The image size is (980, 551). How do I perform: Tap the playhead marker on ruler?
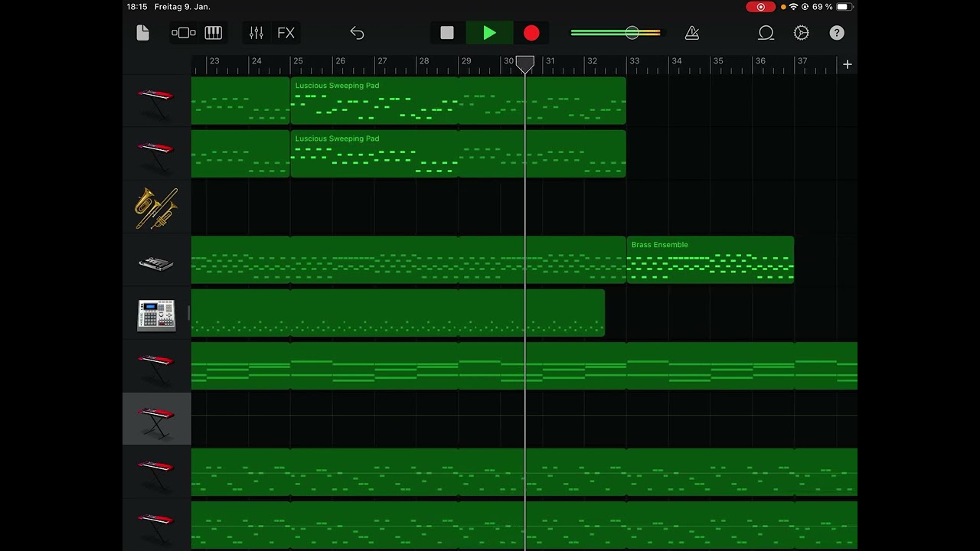(525, 64)
